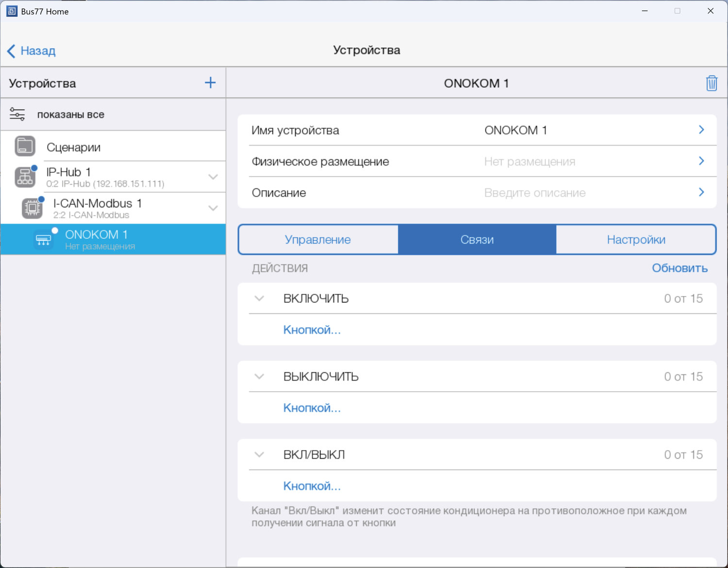
Task: Go back using the Назад button
Action: (32, 50)
